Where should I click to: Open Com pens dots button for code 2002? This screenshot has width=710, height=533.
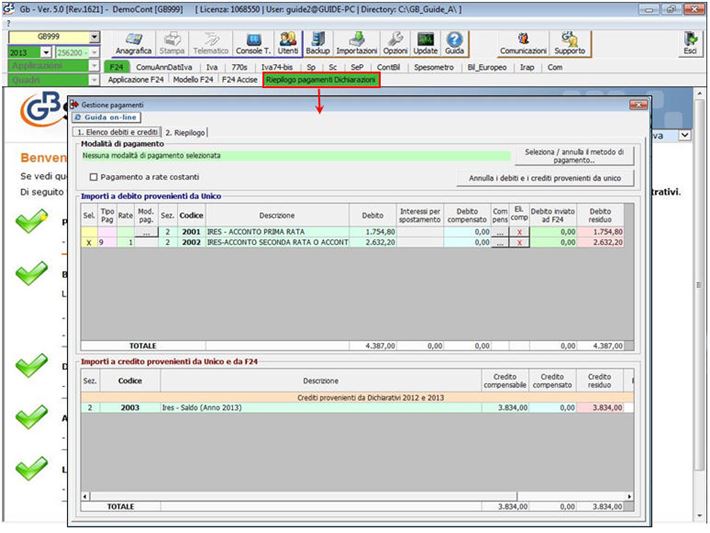[x=500, y=243]
